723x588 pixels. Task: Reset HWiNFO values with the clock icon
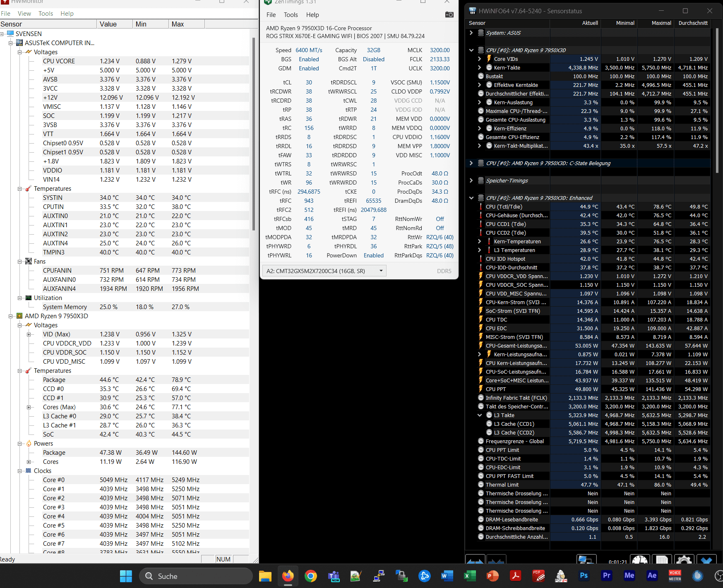(x=640, y=559)
